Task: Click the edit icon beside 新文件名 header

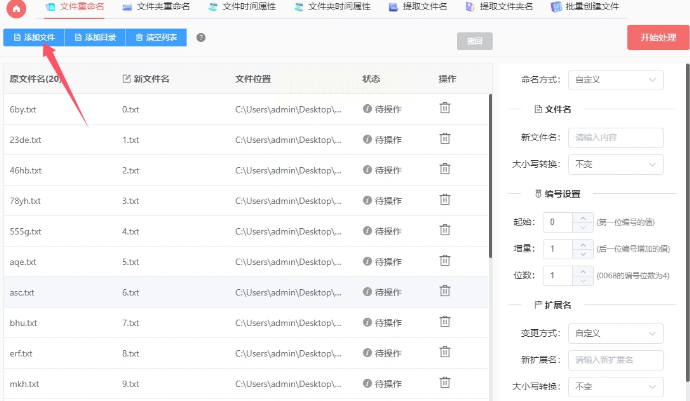Action: (x=127, y=79)
